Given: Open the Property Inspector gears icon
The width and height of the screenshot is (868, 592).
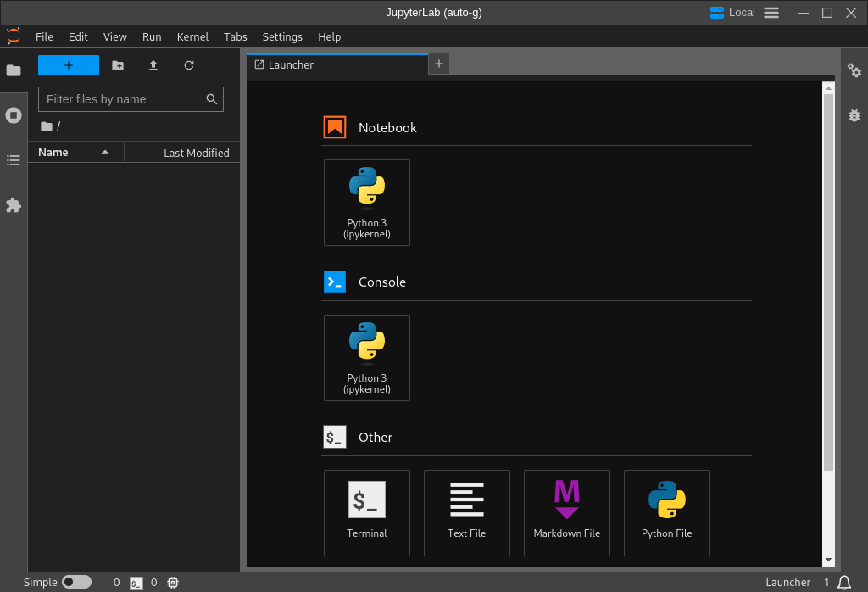Looking at the screenshot, I should pos(854,70).
